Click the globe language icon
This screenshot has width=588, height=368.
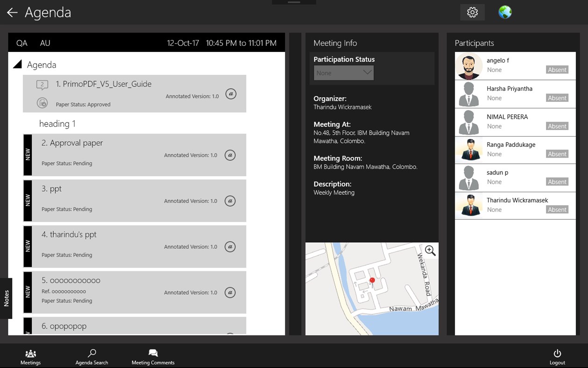(x=505, y=12)
